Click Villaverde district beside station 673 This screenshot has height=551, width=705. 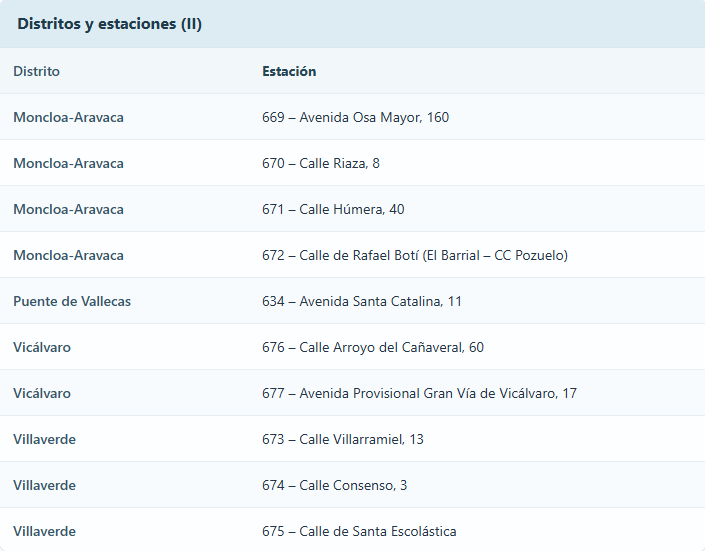click(44, 439)
